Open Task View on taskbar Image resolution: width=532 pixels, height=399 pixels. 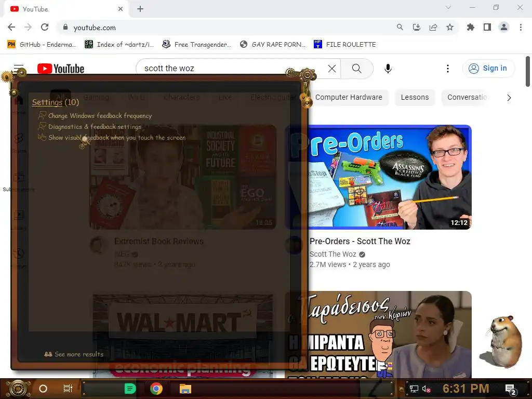(x=68, y=389)
